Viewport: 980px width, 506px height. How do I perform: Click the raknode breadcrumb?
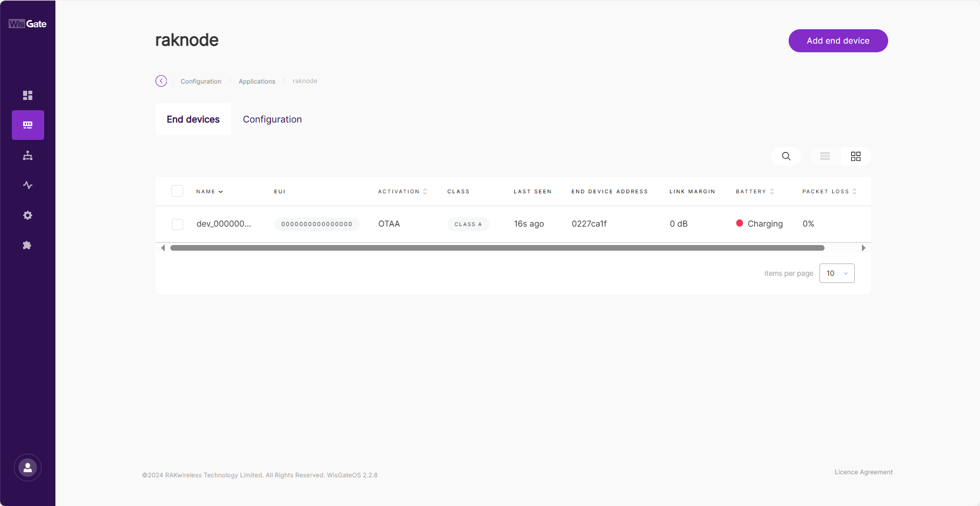(305, 81)
